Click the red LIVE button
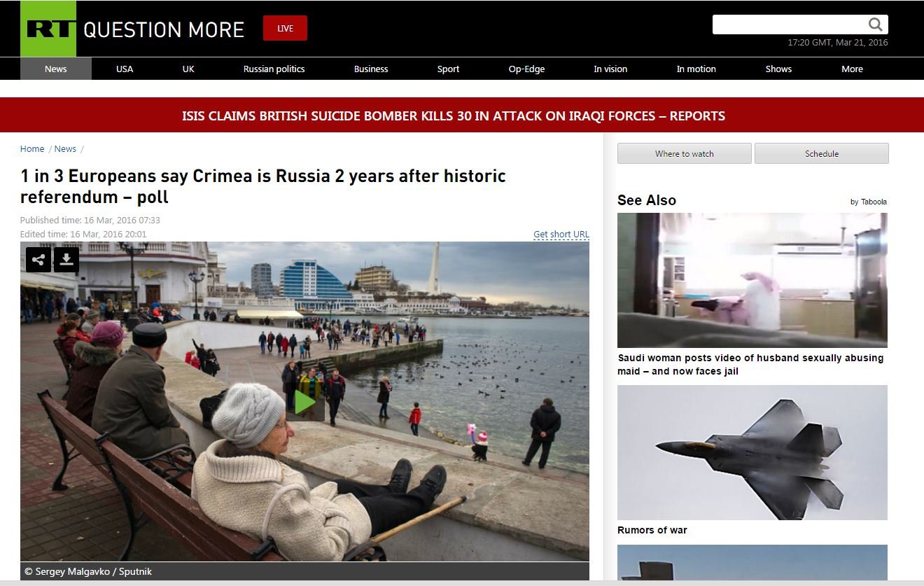 [x=285, y=28]
